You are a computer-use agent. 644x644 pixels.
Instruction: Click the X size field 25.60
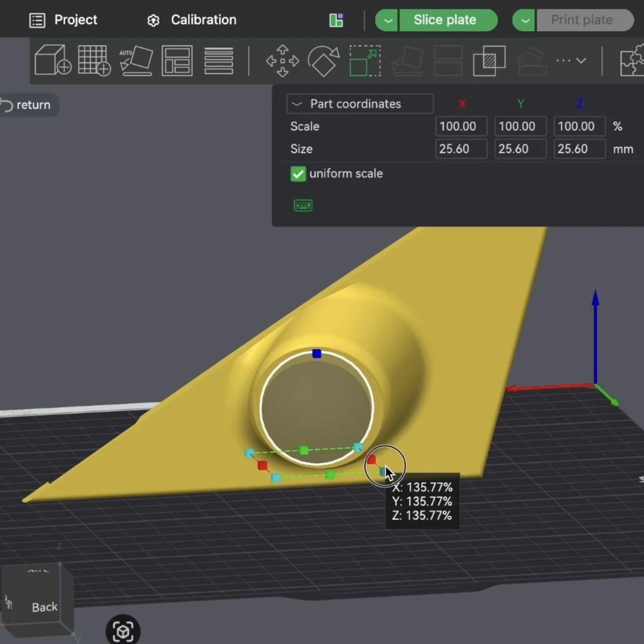coord(461,149)
